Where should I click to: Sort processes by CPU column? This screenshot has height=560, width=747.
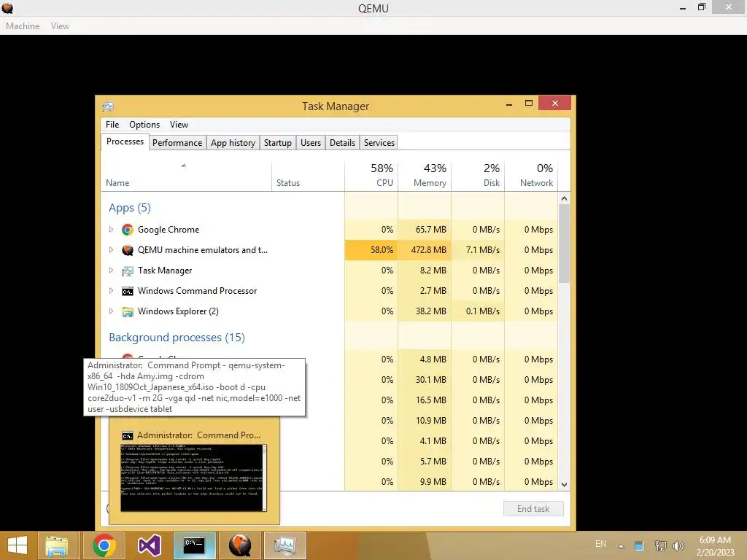(371, 176)
